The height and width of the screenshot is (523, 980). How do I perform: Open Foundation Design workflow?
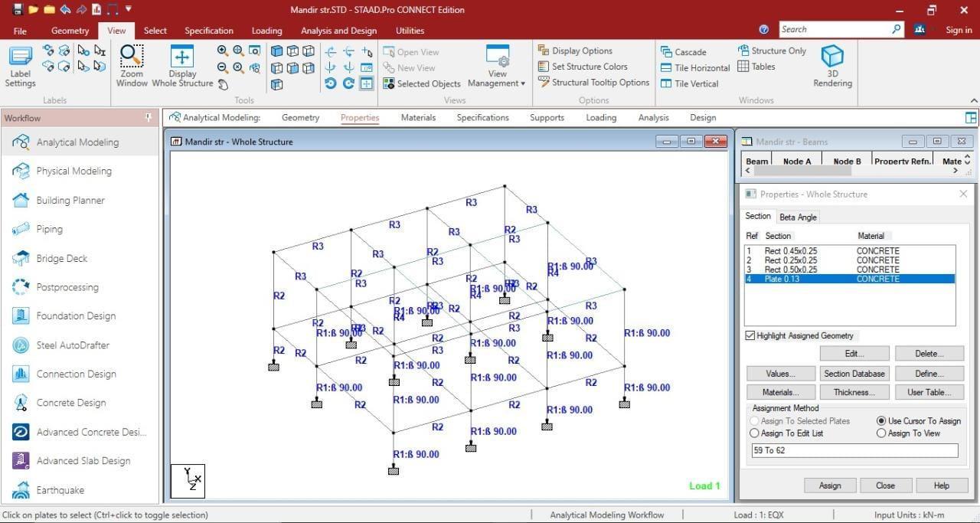click(x=76, y=315)
